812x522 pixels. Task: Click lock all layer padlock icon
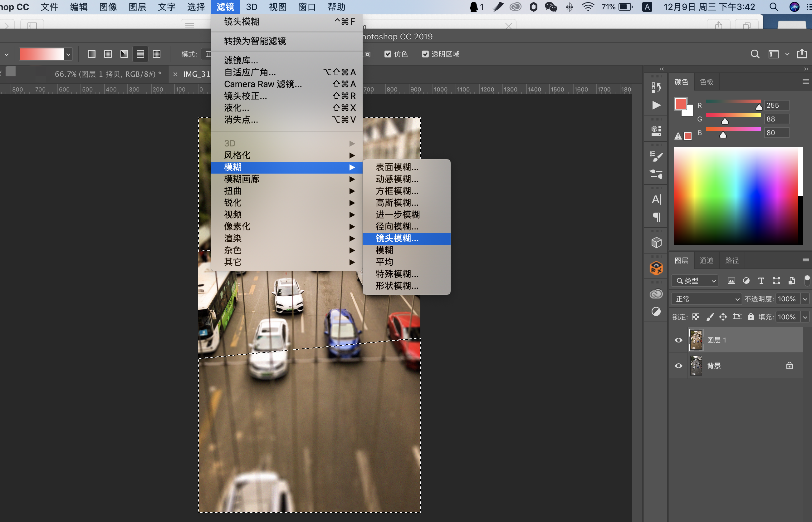click(751, 317)
